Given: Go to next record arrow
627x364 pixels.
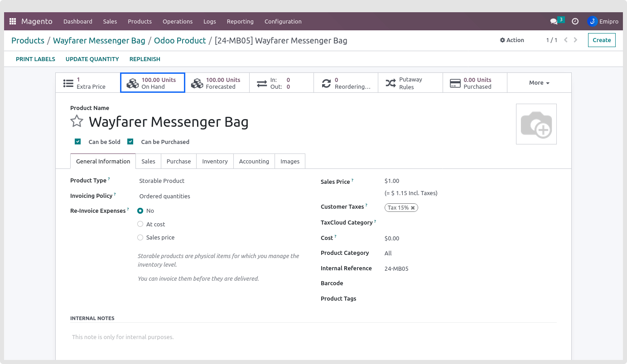Looking at the screenshot, I should click(575, 40).
